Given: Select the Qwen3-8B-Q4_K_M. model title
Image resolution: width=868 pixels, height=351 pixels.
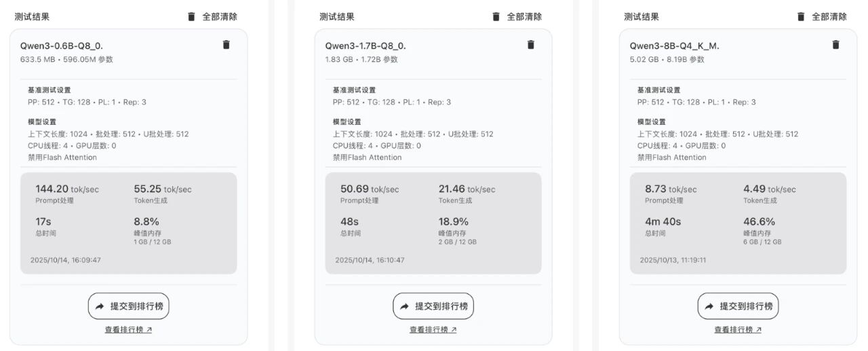Looking at the screenshot, I should [674, 46].
